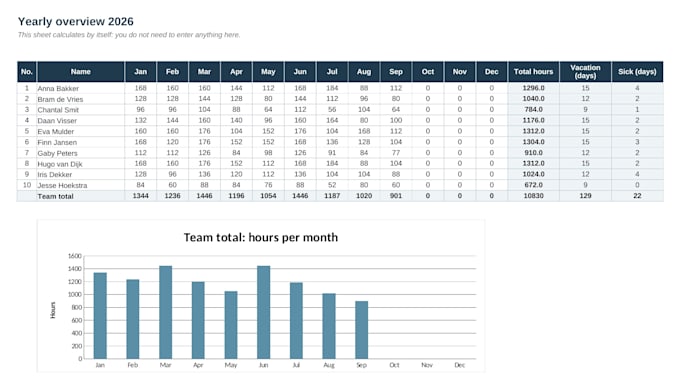This screenshot has height=388, width=680.
Task: Click the September team total 901
Action: [x=396, y=196]
